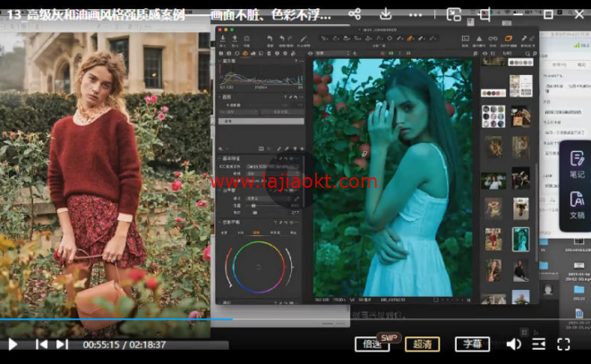Image resolution: width=591 pixels, height=364 pixels.
Task: Download the video
Action: pyautogui.click(x=385, y=14)
